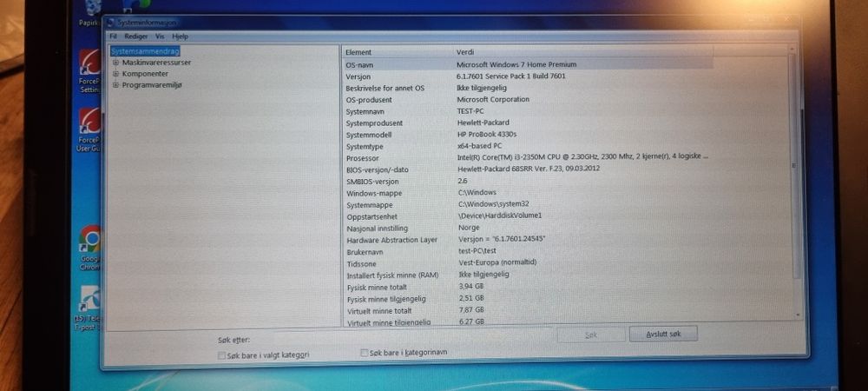Click the value 'Microsoft Windows 7 Home Premium'
The image size is (868, 391).
(x=516, y=64)
